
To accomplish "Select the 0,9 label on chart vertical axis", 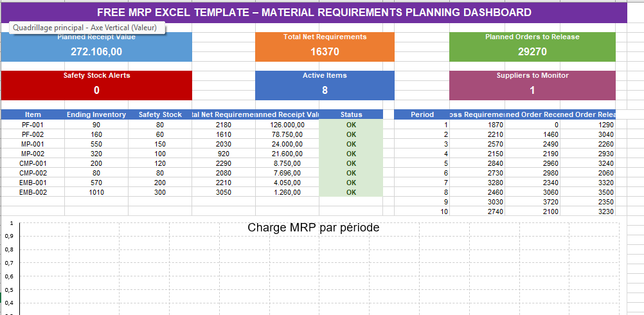I will 9,236.
